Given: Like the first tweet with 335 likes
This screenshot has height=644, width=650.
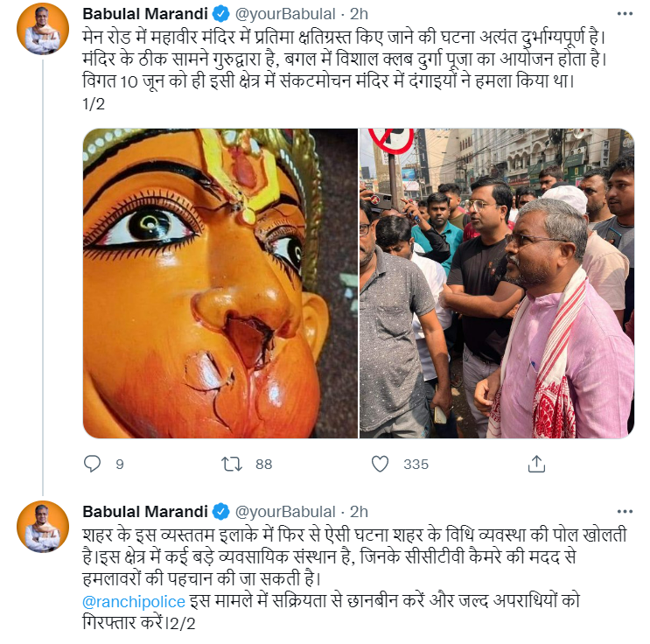Looking at the screenshot, I should [x=380, y=464].
